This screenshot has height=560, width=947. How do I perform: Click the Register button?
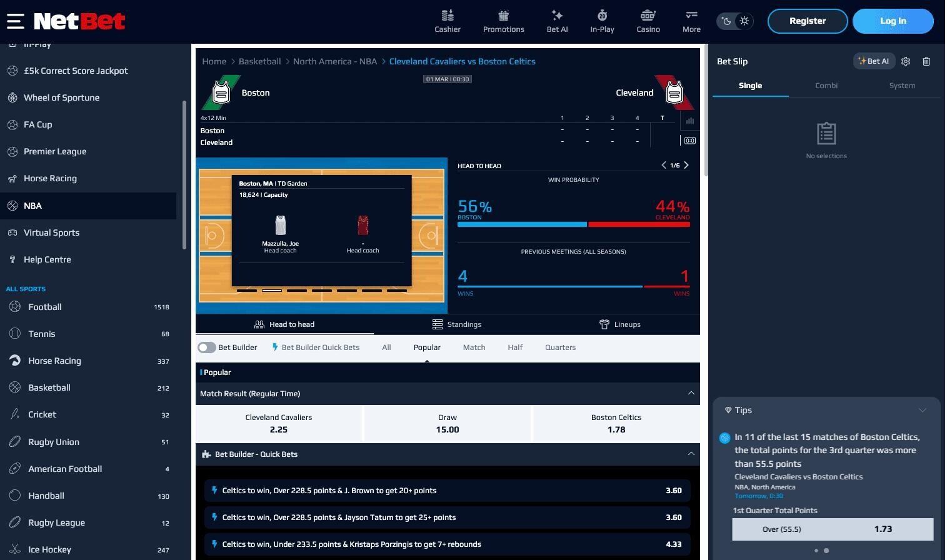(807, 21)
